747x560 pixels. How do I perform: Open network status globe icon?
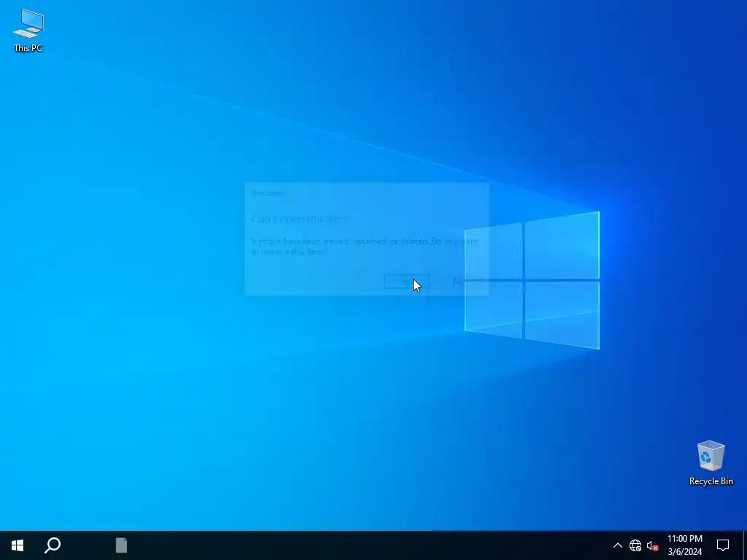point(635,545)
